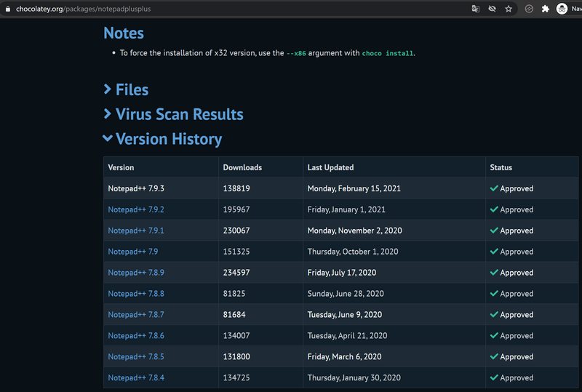Click the Downloads column header

[242, 167]
